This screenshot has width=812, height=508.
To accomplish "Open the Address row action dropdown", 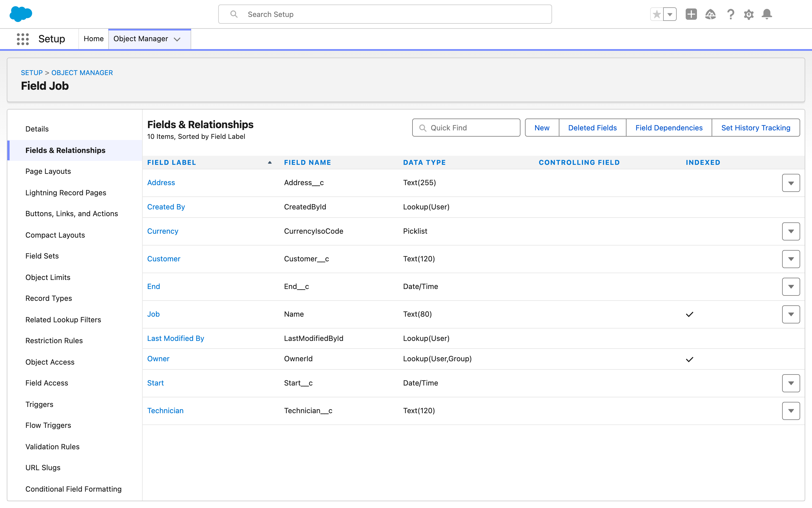I will pos(791,183).
